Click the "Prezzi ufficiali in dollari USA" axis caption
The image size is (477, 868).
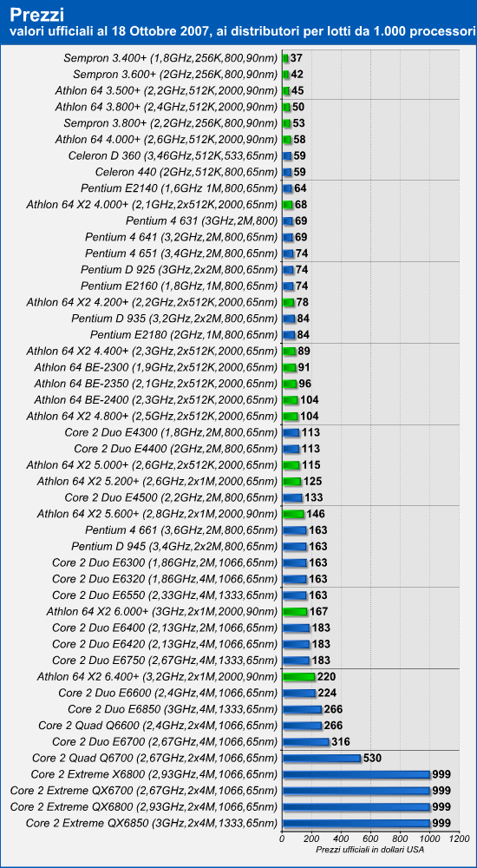370,850
